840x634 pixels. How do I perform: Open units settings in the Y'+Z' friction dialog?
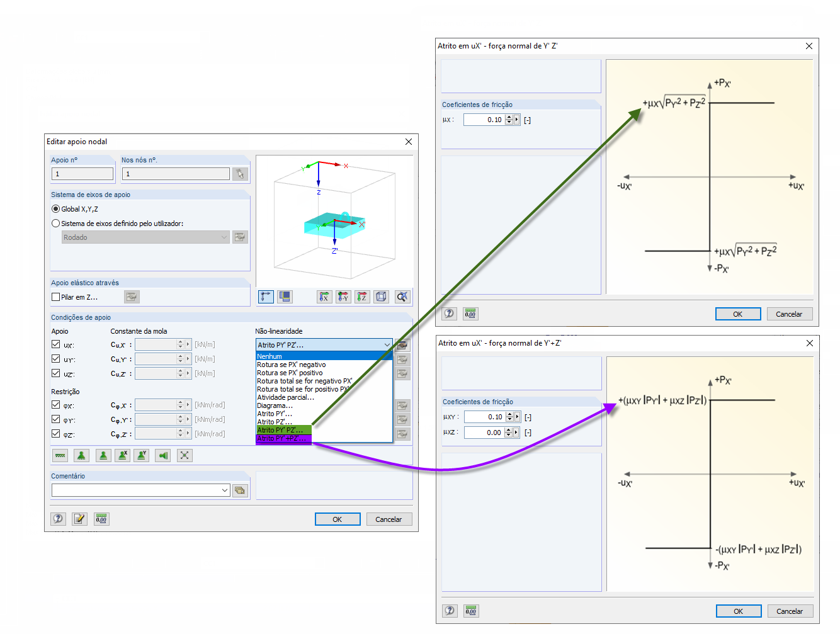(471, 611)
